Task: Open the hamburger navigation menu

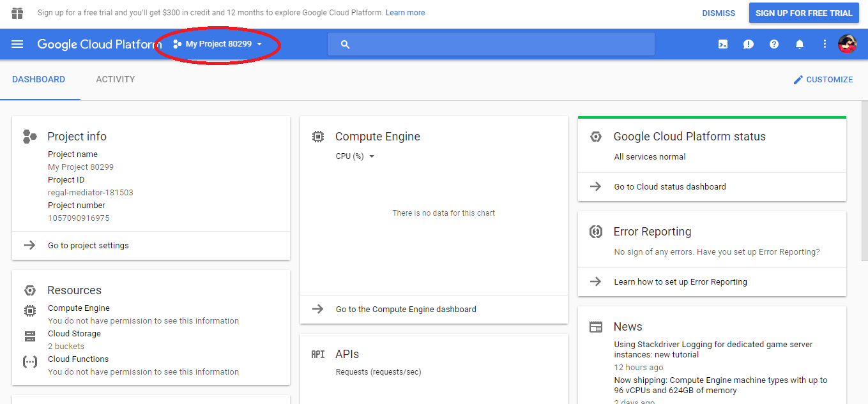Action: [x=17, y=44]
